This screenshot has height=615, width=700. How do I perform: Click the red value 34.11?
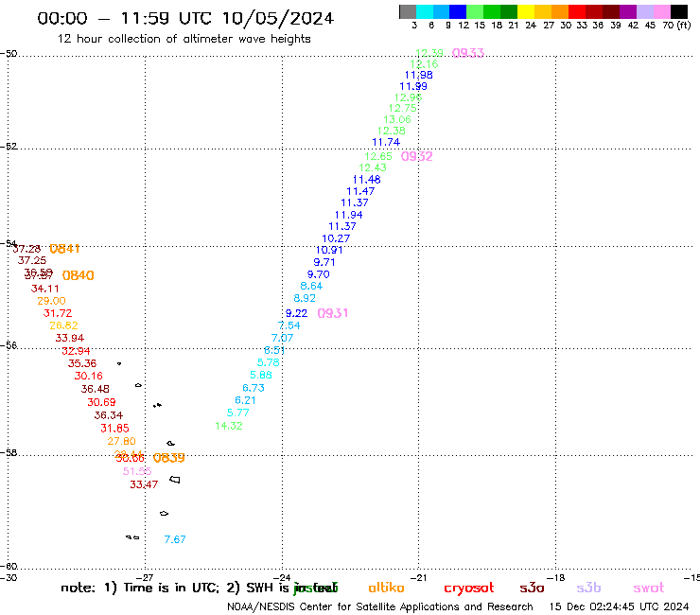[45, 289]
